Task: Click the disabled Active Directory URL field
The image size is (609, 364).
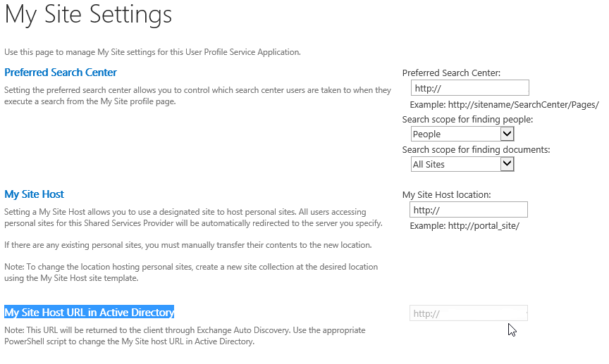Action: tap(468, 313)
